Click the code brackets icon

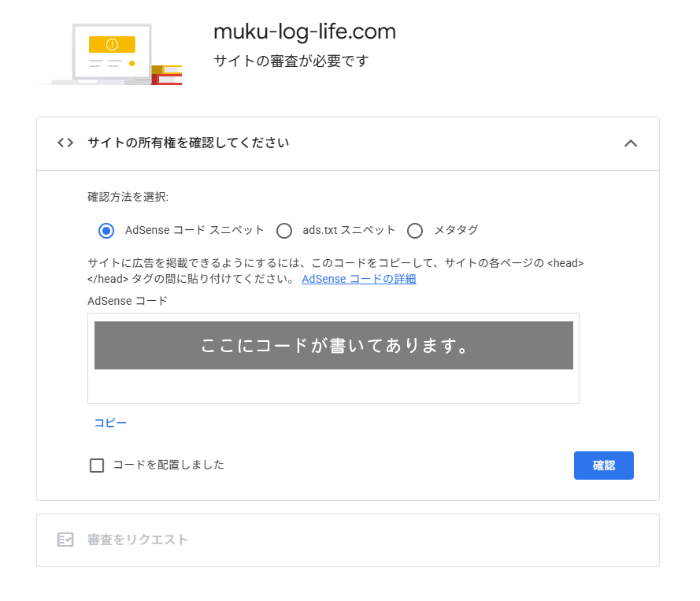click(65, 143)
